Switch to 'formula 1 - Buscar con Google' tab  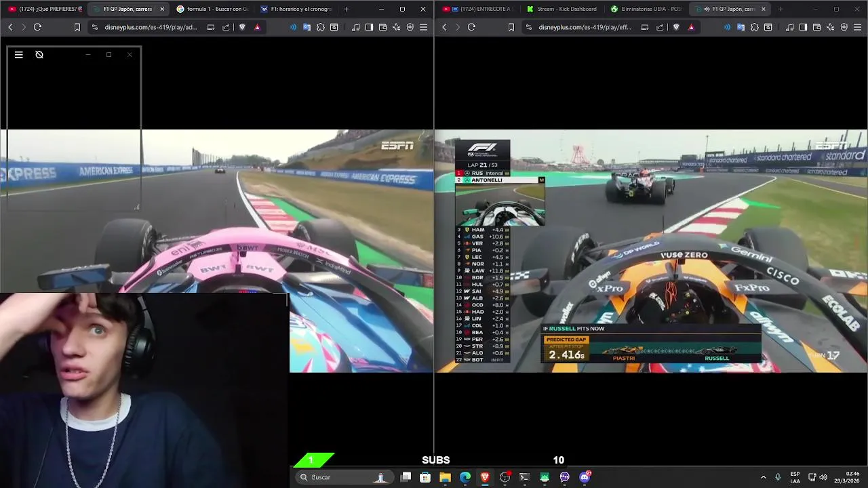coord(212,9)
